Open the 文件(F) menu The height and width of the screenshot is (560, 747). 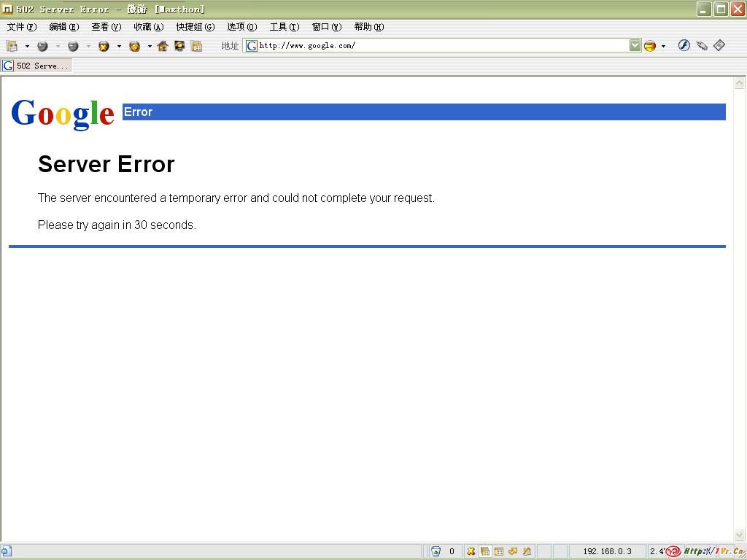pos(21,27)
